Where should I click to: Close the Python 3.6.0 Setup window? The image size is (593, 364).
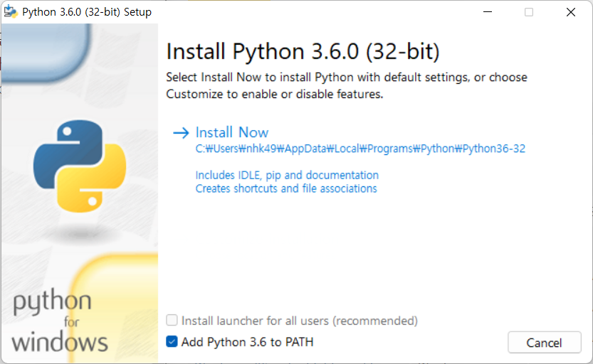[x=571, y=12]
